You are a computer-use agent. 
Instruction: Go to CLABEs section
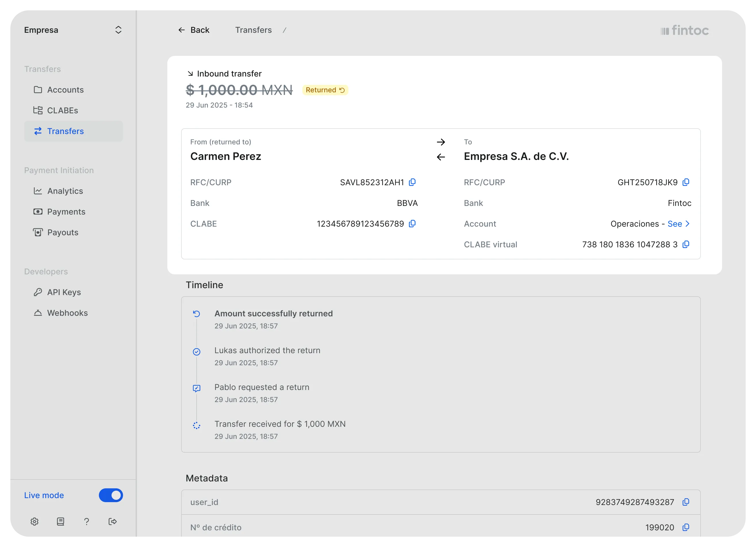click(x=62, y=110)
